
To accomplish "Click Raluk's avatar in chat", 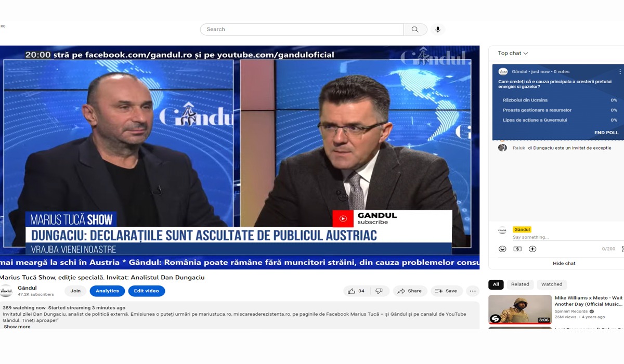I will (x=502, y=148).
